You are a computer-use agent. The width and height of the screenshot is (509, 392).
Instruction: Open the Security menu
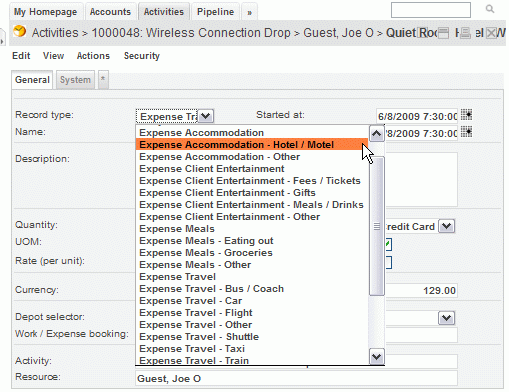142,56
